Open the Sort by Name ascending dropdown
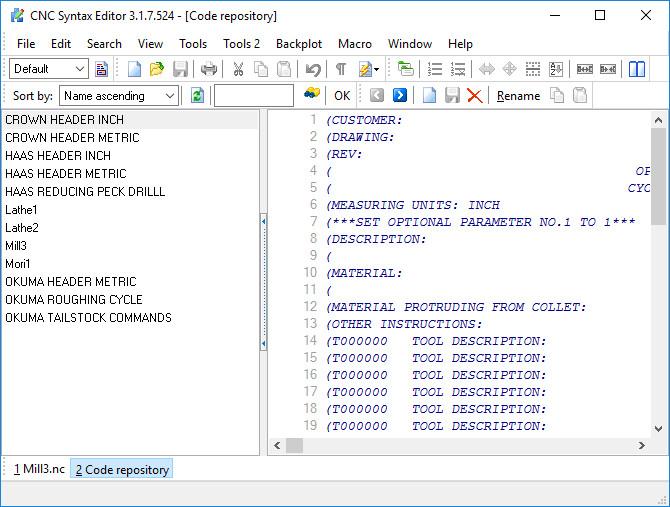 [119, 96]
